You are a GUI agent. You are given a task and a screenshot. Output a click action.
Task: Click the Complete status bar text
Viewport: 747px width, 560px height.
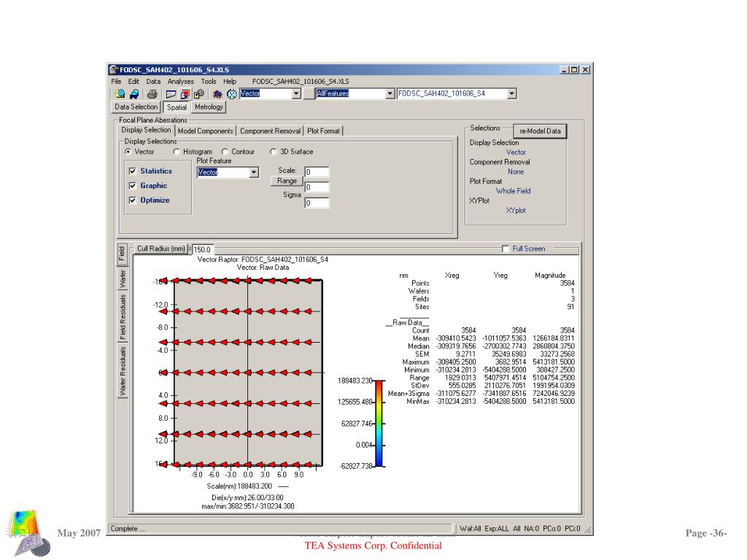(x=128, y=529)
